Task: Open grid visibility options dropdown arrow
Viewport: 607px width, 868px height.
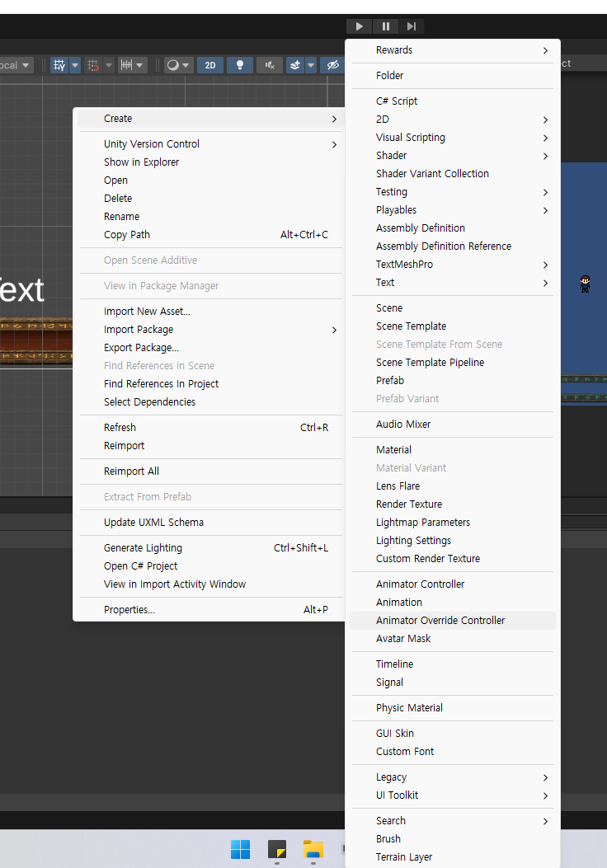Action: coord(75,65)
